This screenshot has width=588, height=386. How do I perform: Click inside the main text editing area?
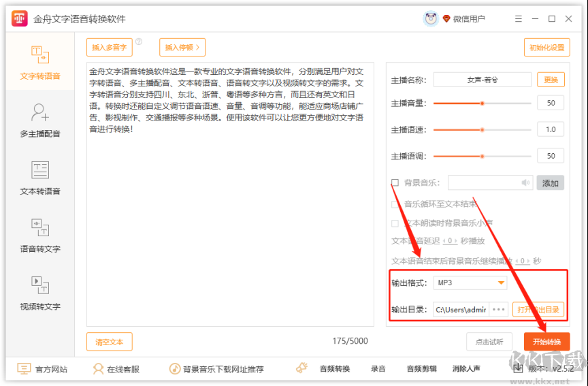230,194
